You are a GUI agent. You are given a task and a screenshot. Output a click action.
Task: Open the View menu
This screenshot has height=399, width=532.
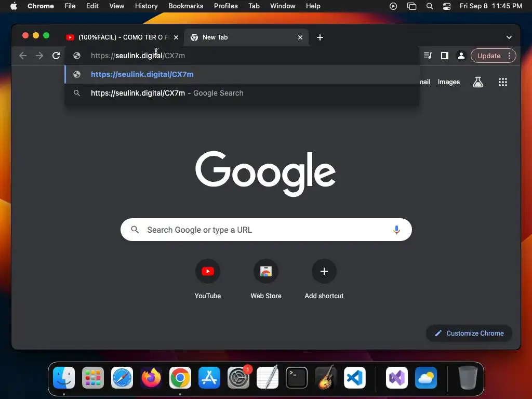point(117,6)
